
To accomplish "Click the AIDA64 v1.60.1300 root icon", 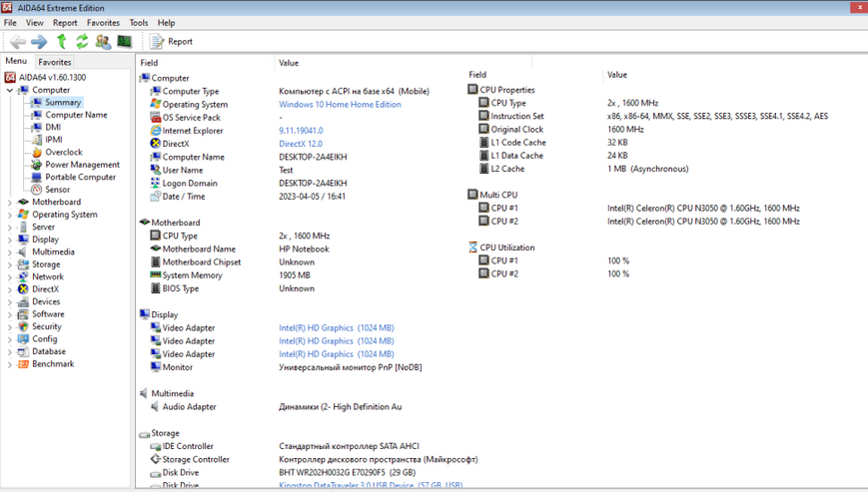I will click(x=10, y=78).
